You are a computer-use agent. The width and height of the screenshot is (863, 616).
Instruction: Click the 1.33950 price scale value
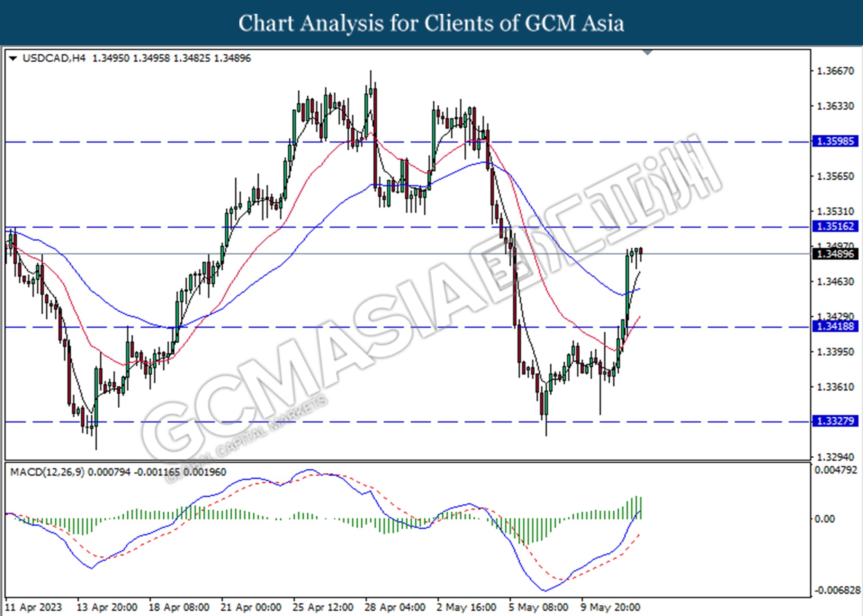(835, 352)
